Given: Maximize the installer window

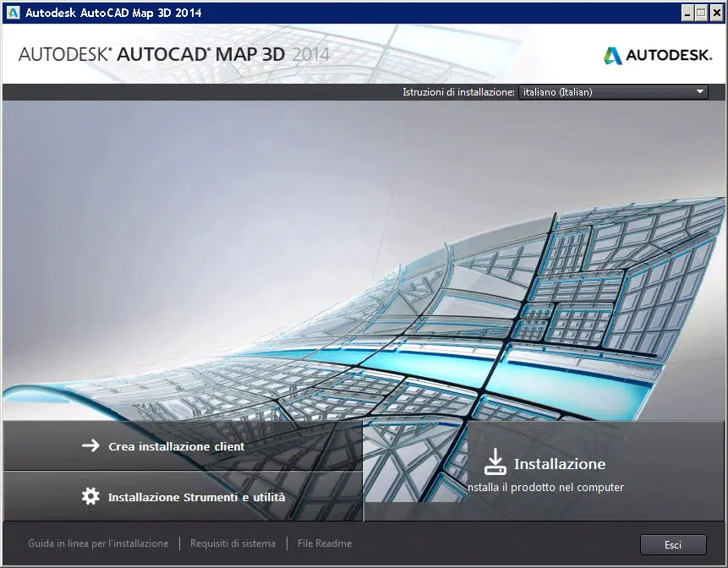Looking at the screenshot, I should click(701, 13).
